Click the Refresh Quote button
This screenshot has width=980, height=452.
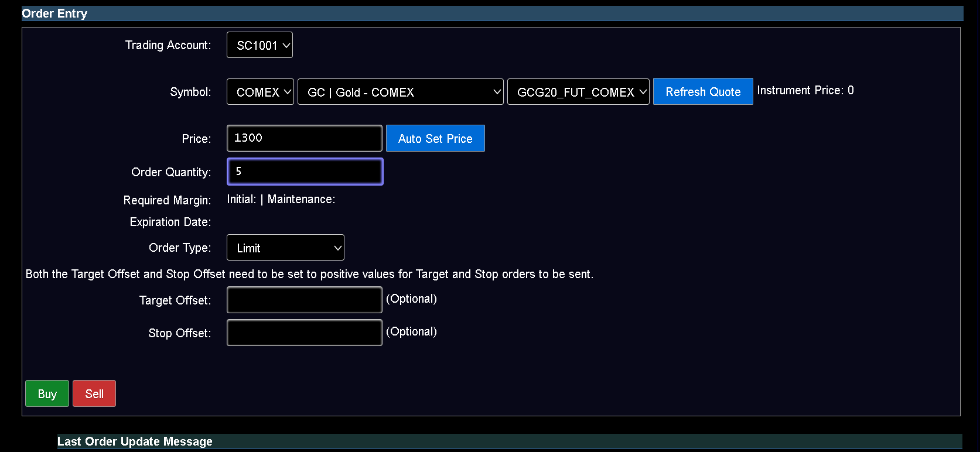tap(703, 91)
